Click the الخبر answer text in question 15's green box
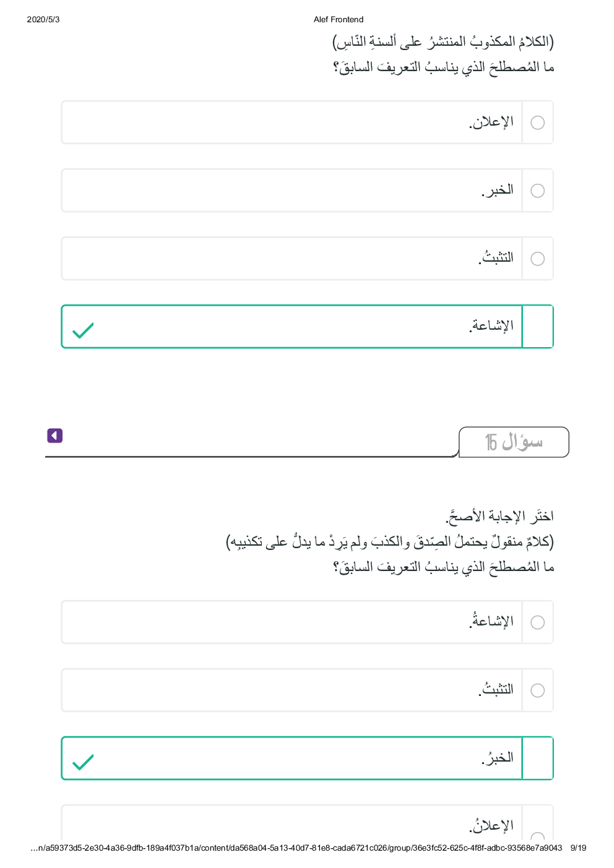614x868 pixels. coord(498,758)
